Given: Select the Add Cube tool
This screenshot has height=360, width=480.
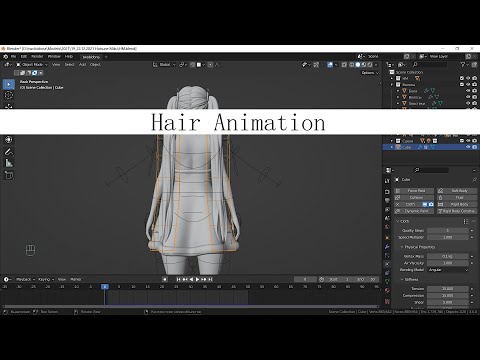Looking at the screenshot, I should point(9,175).
